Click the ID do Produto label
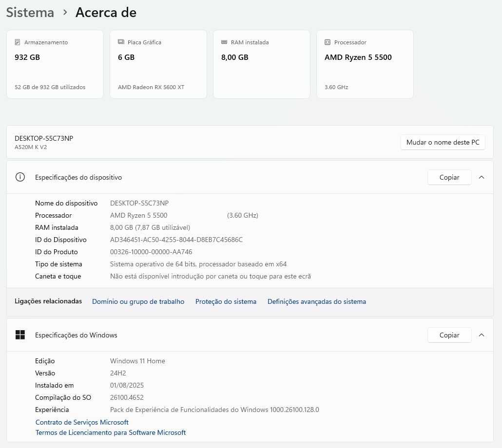The width and height of the screenshot is (502, 448). coord(57,252)
